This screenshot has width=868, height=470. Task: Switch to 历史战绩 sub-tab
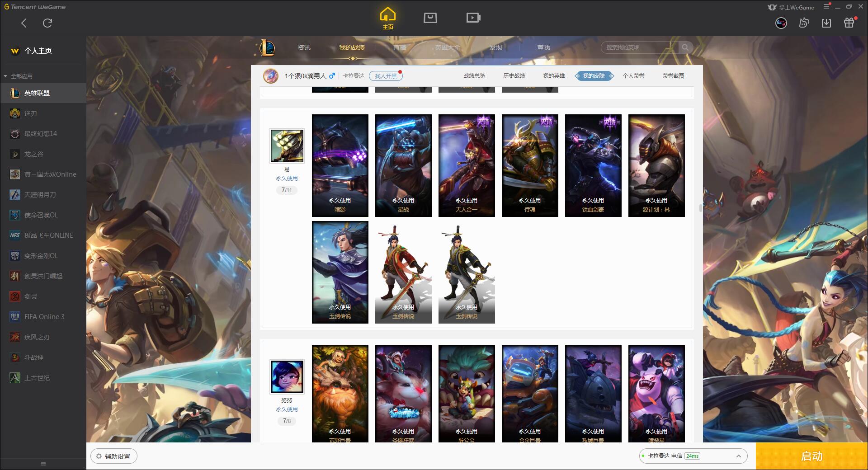514,76
